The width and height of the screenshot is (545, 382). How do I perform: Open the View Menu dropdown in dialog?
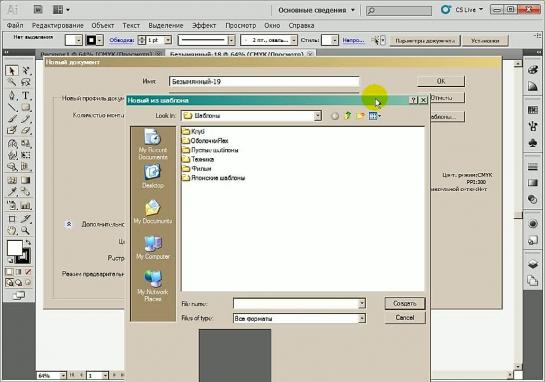pyautogui.click(x=375, y=116)
